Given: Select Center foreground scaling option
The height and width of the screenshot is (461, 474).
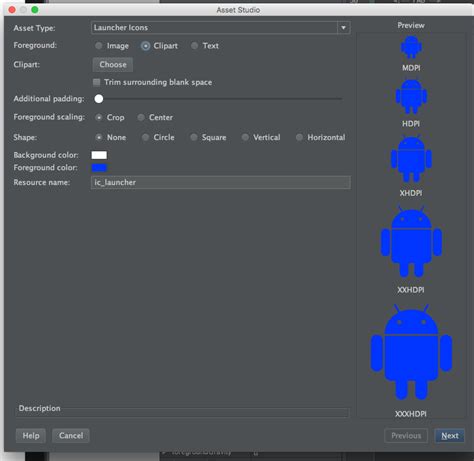Looking at the screenshot, I should coord(141,117).
